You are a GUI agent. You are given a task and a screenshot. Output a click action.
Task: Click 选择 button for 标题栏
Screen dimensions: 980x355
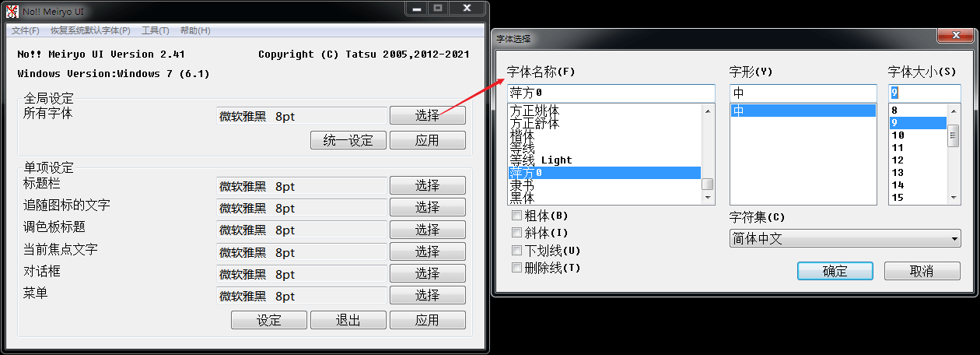(427, 185)
